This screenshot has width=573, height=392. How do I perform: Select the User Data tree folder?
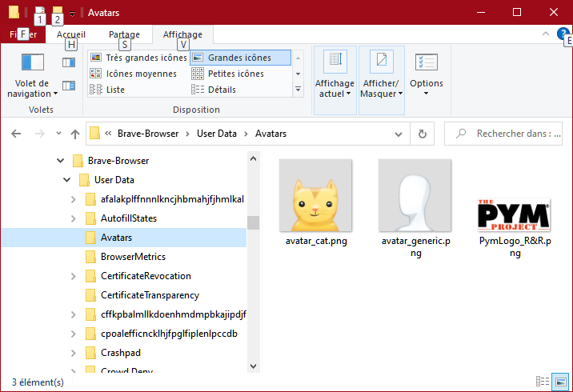pyautogui.click(x=114, y=180)
